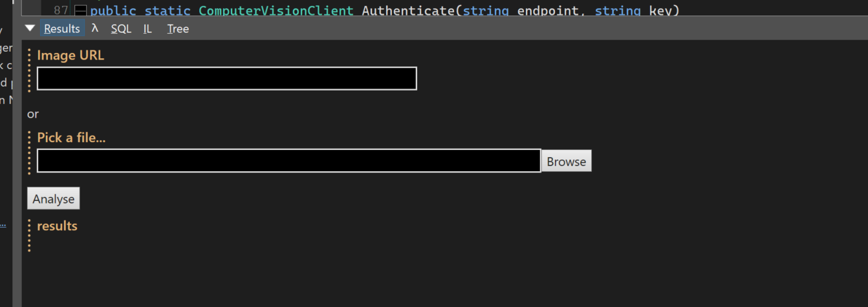Click inside the Image URL text box
868x307 pixels.
click(x=227, y=78)
